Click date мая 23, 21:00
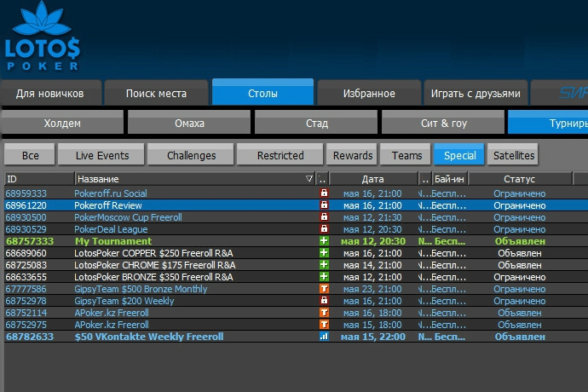 [x=372, y=289]
